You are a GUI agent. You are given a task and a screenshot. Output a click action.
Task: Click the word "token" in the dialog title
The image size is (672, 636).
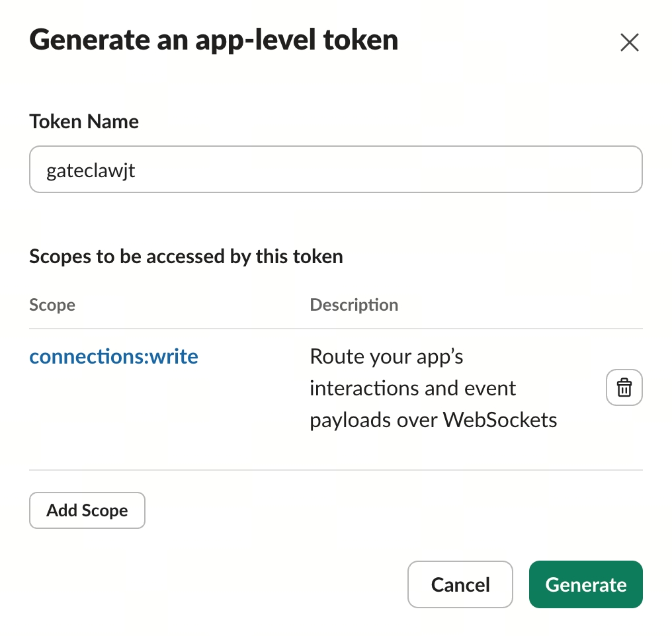(360, 40)
